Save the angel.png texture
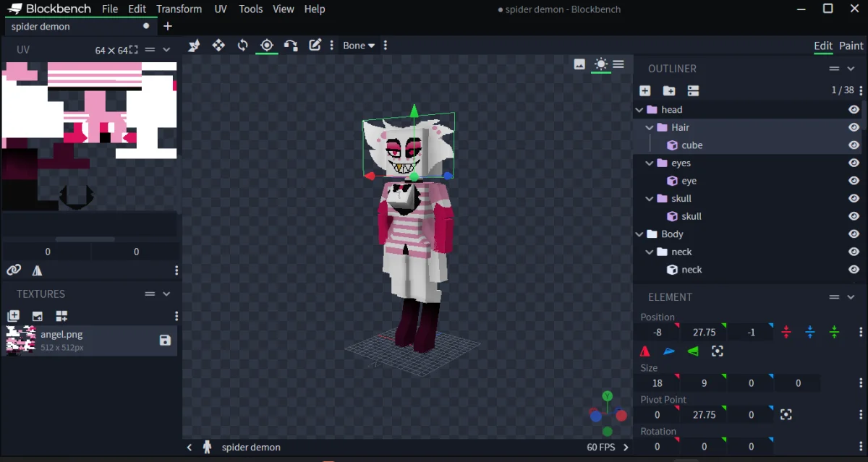The image size is (868, 462). (165, 341)
